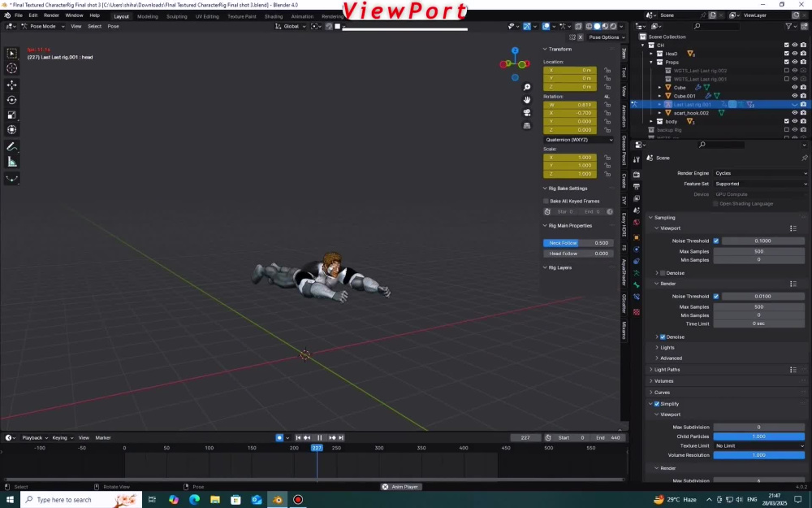Viewport: 812px width, 508px height.
Task: Hide scart_hook.002 in viewport
Action: [x=794, y=112]
